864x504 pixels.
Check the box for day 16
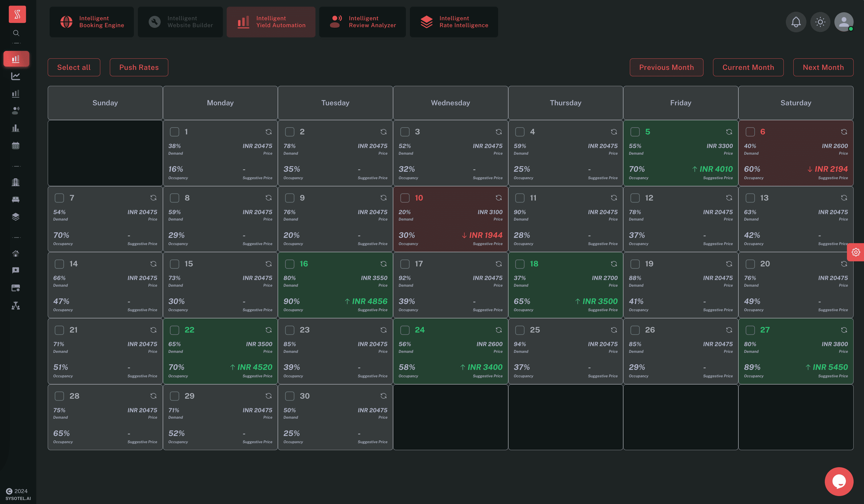(290, 264)
